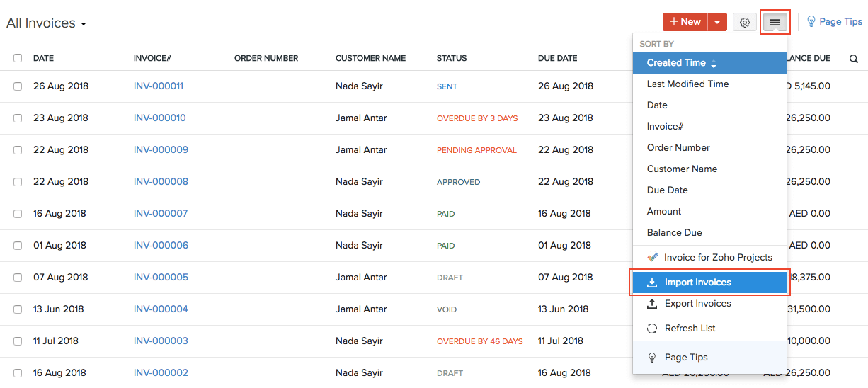Screen dimensions: 868x388
Task: Open Page Tips at bottom of menu
Action: pyautogui.click(x=685, y=358)
